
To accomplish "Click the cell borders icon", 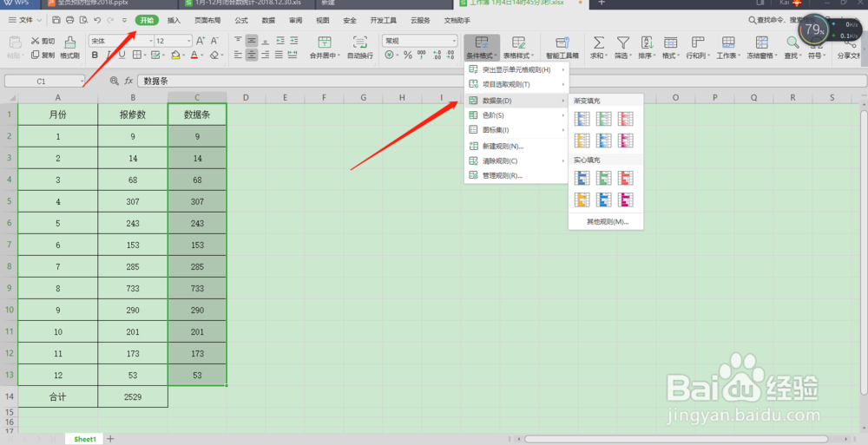I will click(x=136, y=55).
